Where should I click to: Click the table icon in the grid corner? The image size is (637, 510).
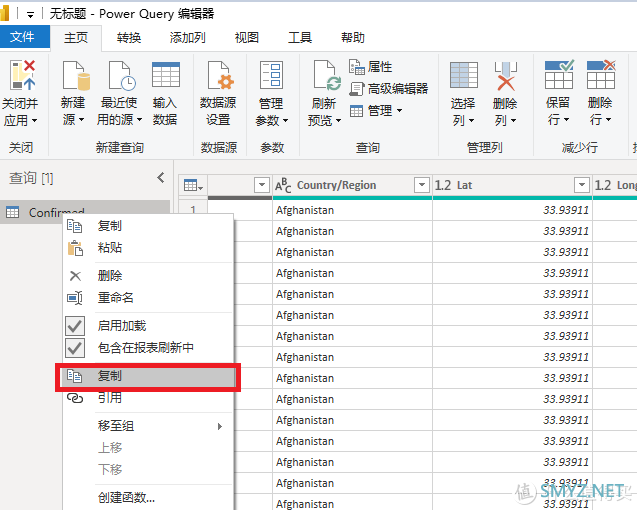(193, 186)
